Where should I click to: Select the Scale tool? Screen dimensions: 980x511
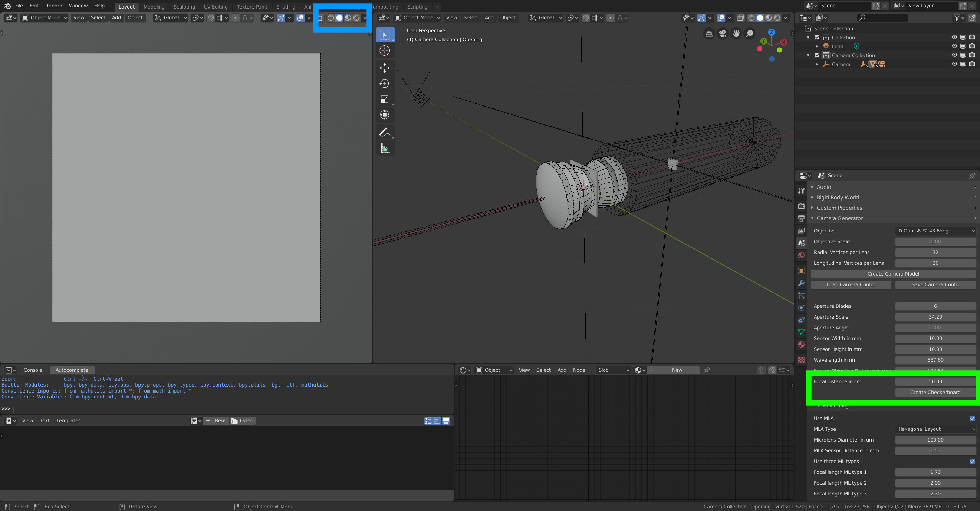click(385, 100)
